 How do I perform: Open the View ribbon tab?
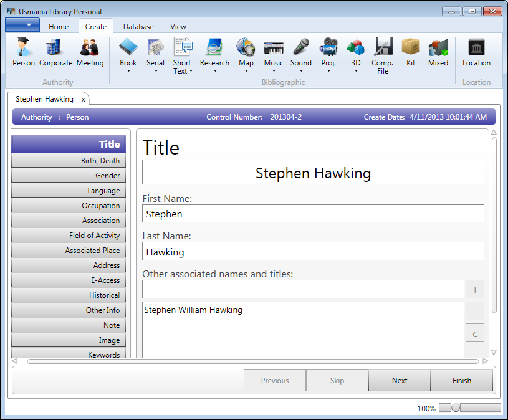pyautogui.click(x=178, y=27)
